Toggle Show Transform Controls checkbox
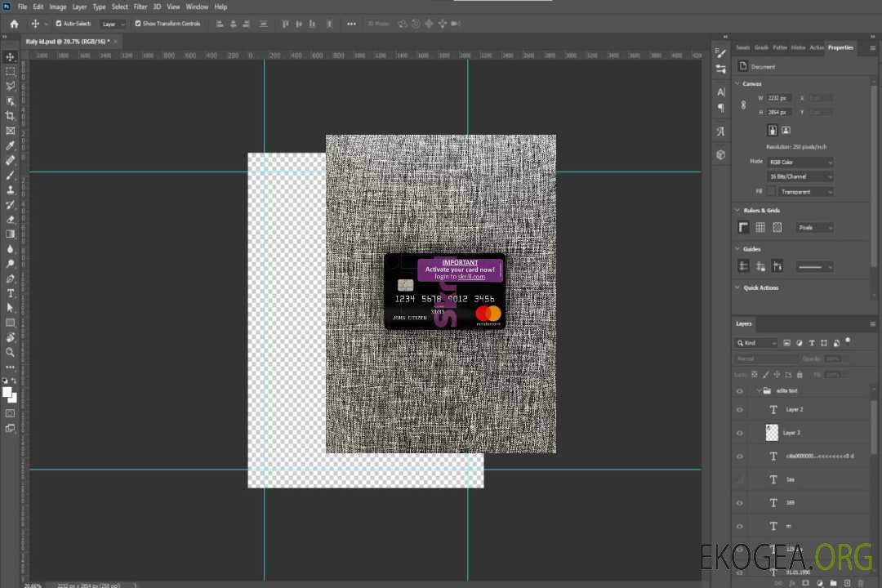The height and width of the screenshot is (588, 882). click(138, 24)
